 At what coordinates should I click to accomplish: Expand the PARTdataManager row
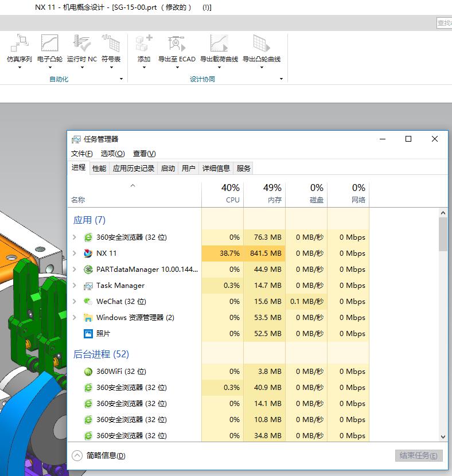[x=75, y=269]
